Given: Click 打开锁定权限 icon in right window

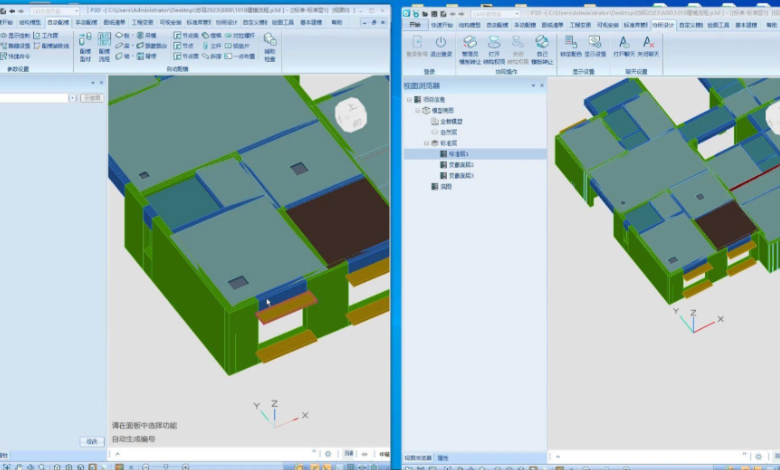Looking at the screenshot, I should point(493,42).
